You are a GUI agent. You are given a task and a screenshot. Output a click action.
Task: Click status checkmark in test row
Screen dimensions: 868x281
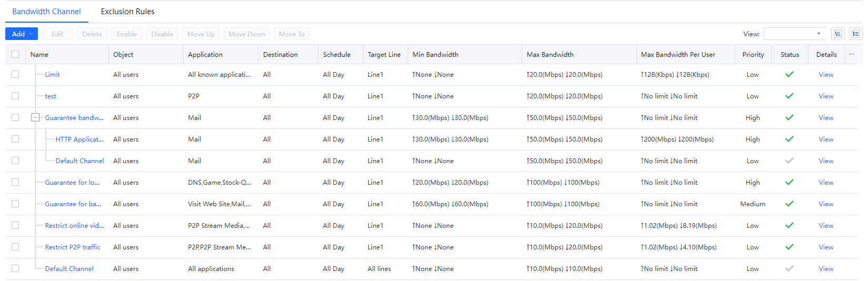point(789,96)
